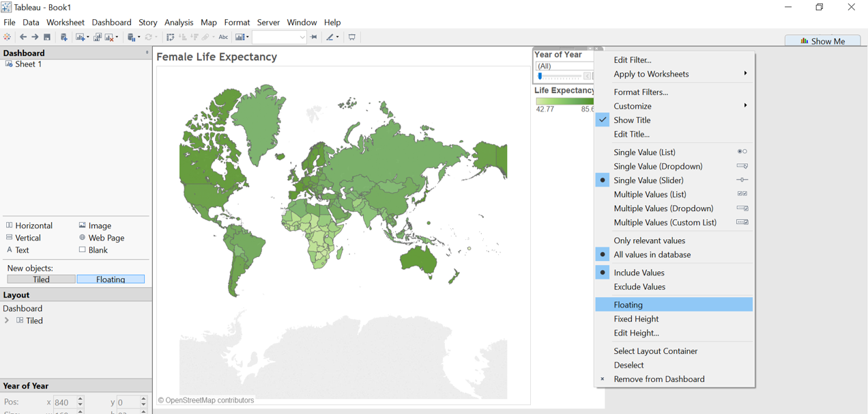Select Multiple Values (Dropdown) filter type
The height and width of the screenshot is (414, 868).
[663, 208]
